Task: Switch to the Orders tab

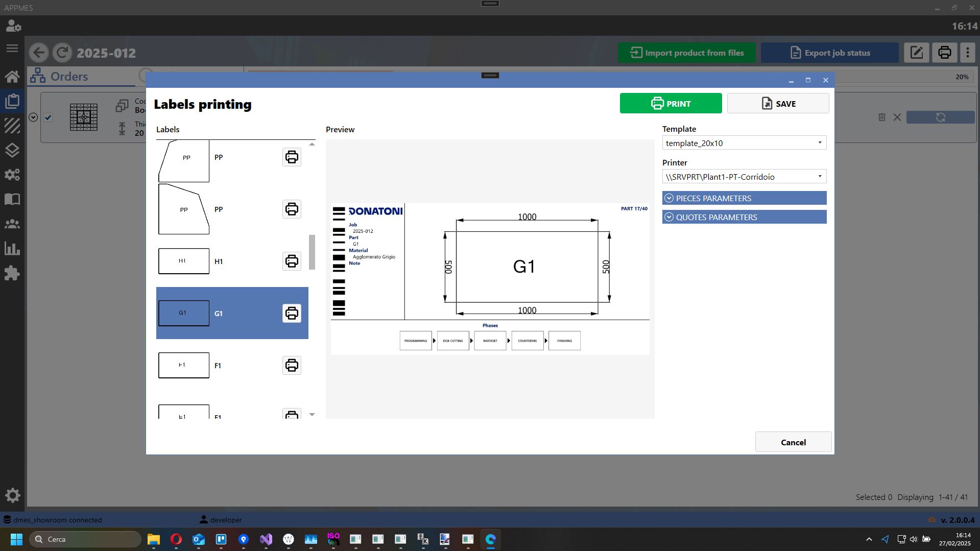Action: [x=59, y=77]
